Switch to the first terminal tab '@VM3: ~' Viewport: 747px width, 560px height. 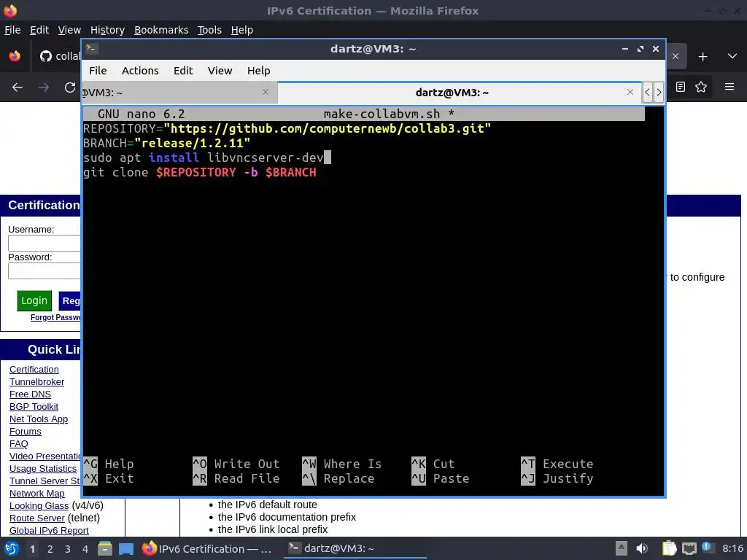(179, 93)
